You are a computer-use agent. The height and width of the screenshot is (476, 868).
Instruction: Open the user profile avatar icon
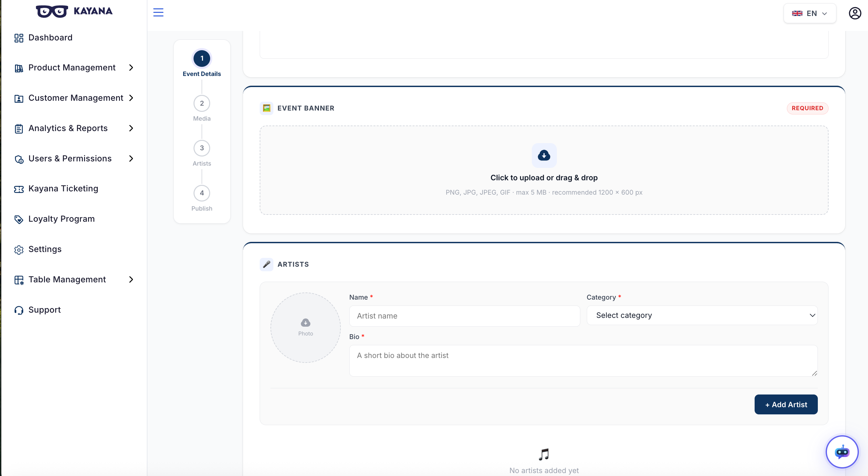(855, 13)
